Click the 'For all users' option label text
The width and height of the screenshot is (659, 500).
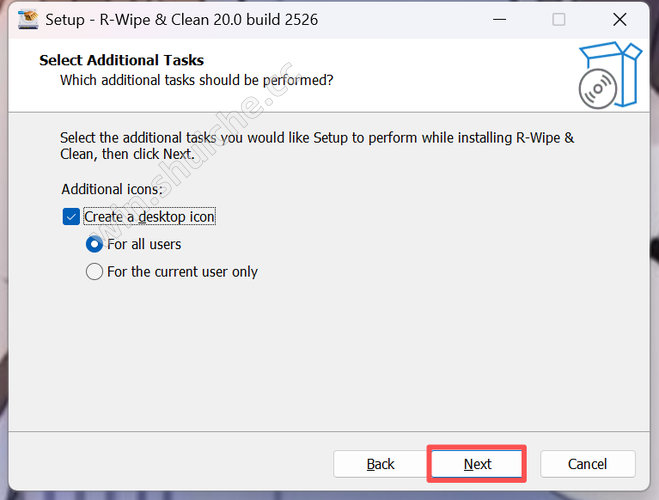(144, 244)
